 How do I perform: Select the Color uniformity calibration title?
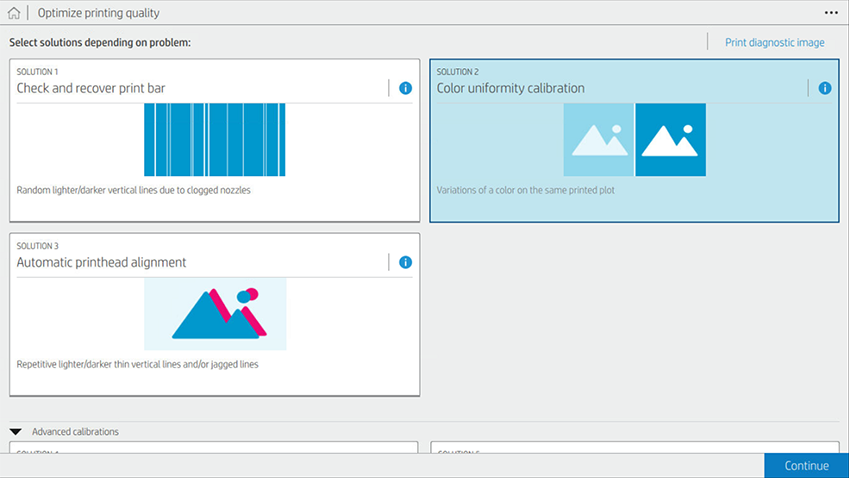tap(510, 88)
